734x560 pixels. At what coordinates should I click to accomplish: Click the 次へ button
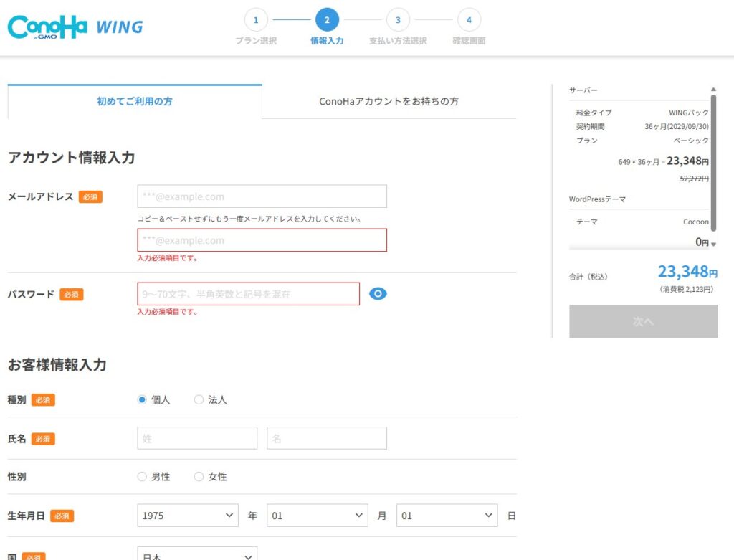643,321
